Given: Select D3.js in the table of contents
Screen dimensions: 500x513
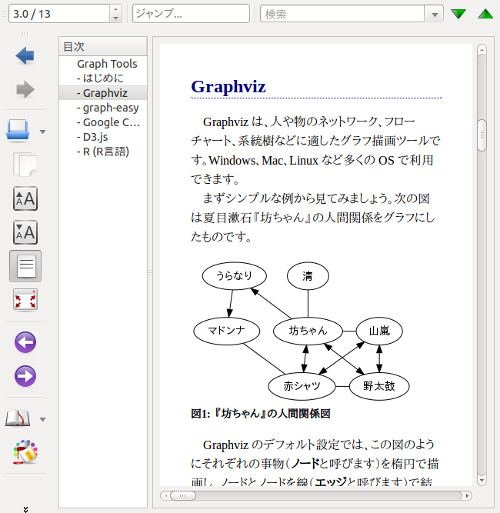Looking at the screenshot, I should [103, 137].
